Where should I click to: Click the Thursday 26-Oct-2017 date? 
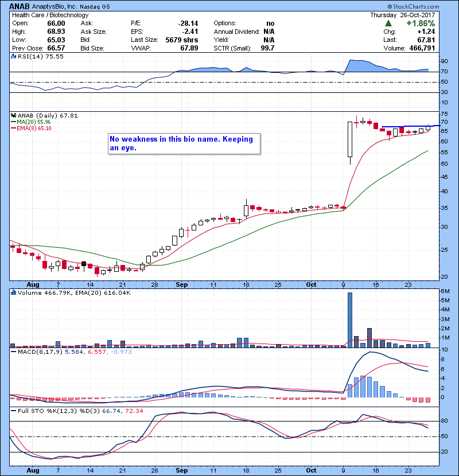(x=403, y=15)
